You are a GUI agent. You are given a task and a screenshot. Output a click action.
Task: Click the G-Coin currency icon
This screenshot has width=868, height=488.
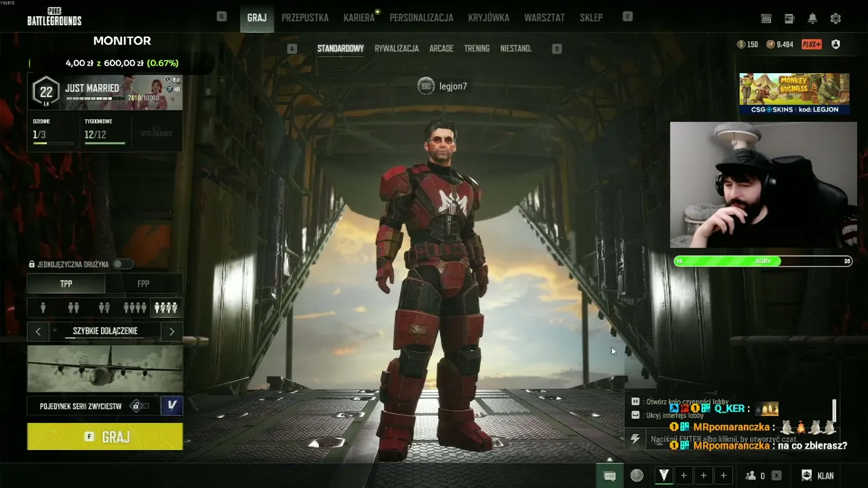[741, 44]
